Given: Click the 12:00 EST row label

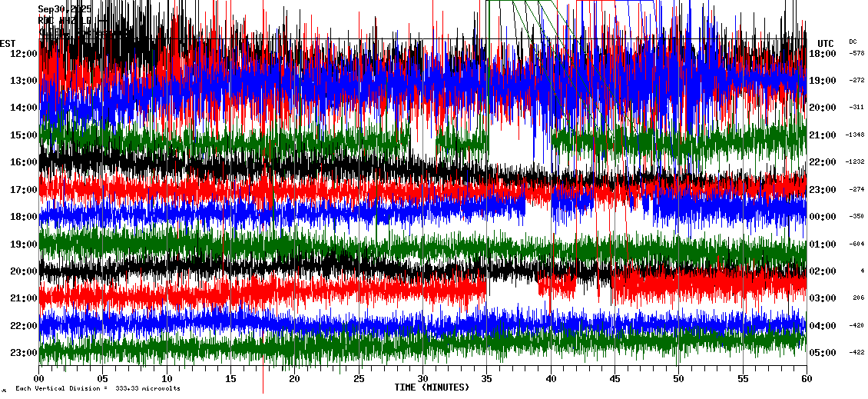Looking at the screenshot, I should click(x=24, y=53).
